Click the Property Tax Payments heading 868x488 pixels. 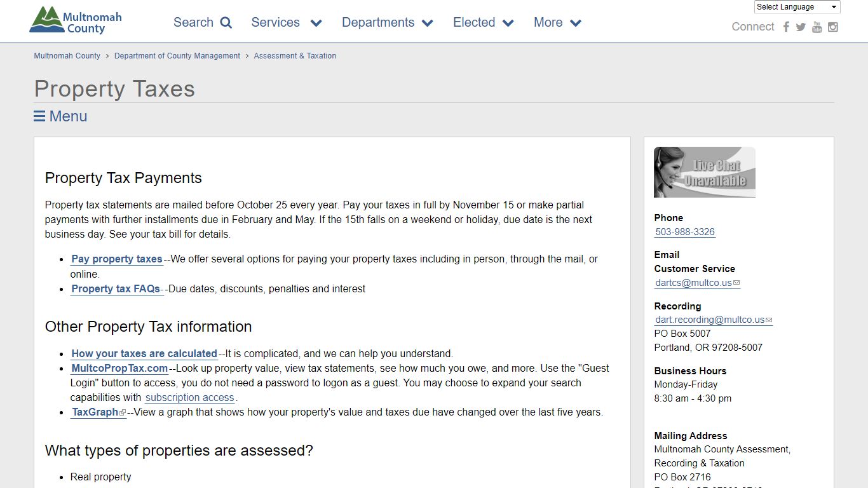(x=123, y=178)
